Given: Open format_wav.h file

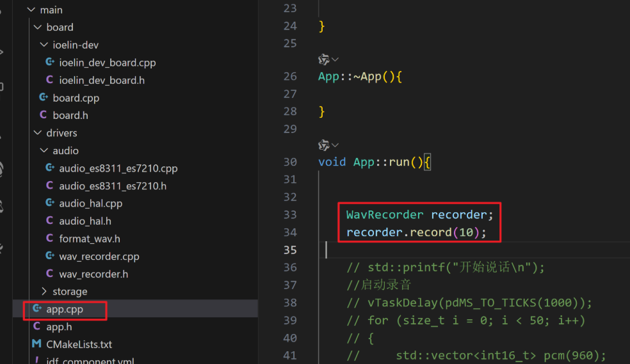Looking at the screenshot, I should point(89,239).
